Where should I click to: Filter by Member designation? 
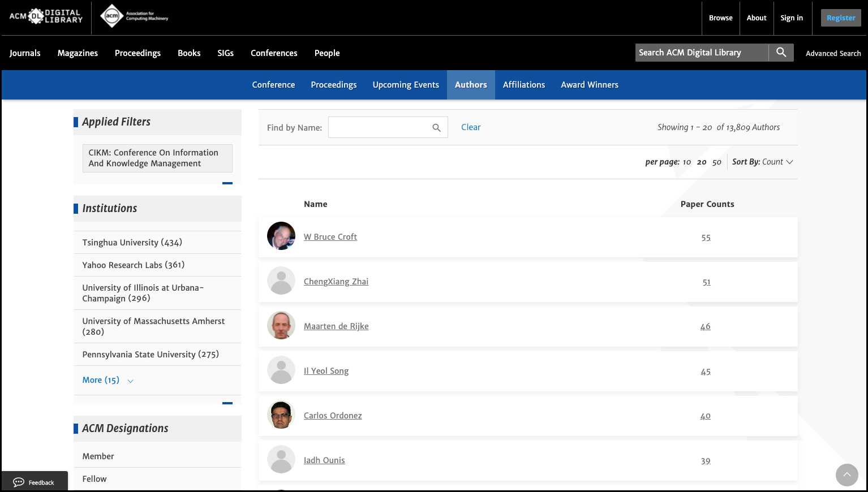click(98, 456)
